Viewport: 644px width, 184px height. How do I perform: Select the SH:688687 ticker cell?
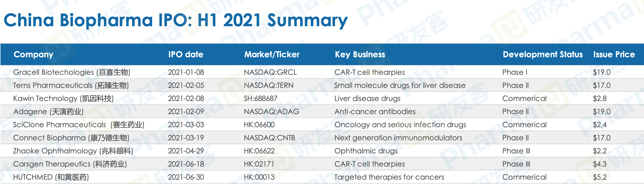point(260,99)
